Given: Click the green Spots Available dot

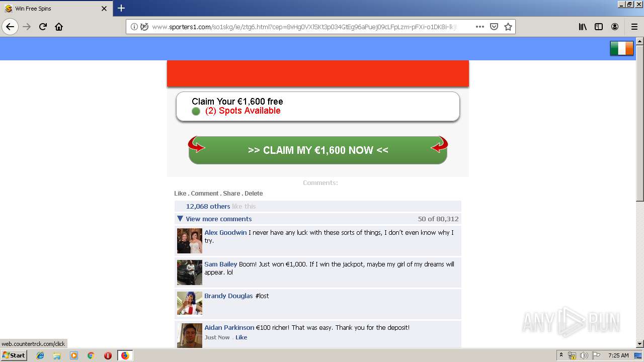Looking at the screenshot, I should (196, 111).
